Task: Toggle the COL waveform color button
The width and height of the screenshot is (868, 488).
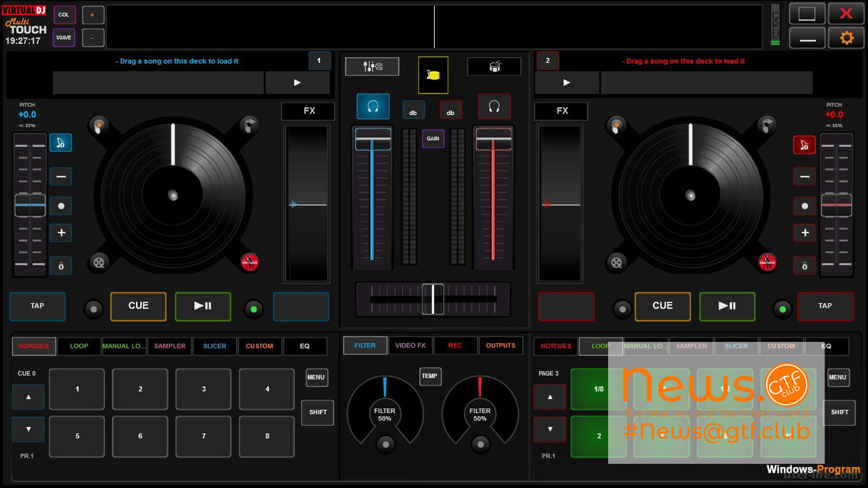Action: click(x=64, y=15)
